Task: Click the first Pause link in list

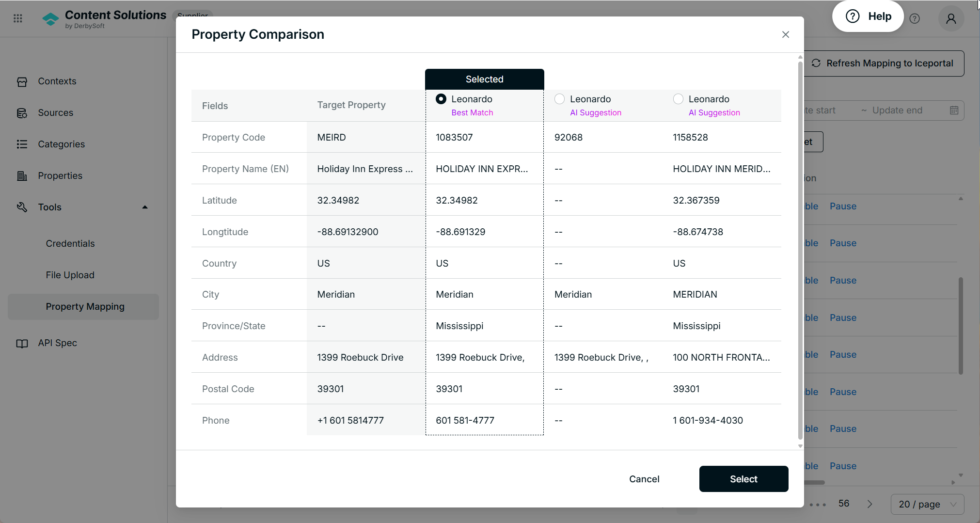Action: [x=843, y=206]
